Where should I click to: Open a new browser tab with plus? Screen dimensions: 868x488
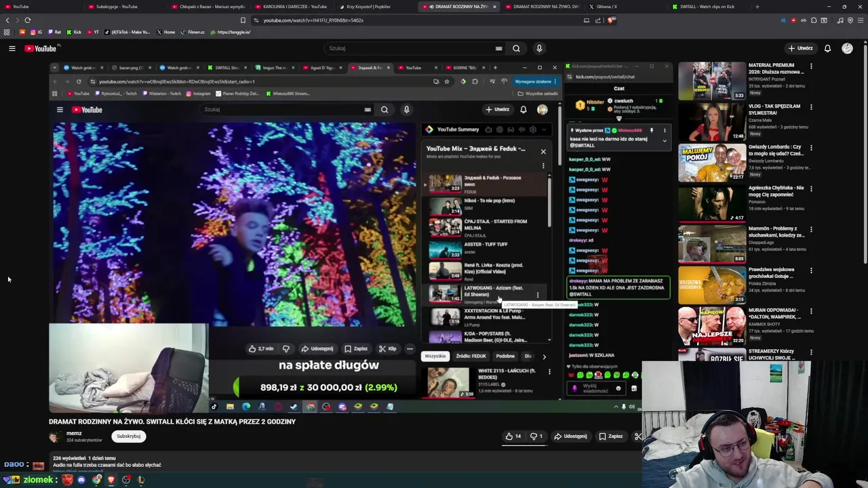pos(757,7)
